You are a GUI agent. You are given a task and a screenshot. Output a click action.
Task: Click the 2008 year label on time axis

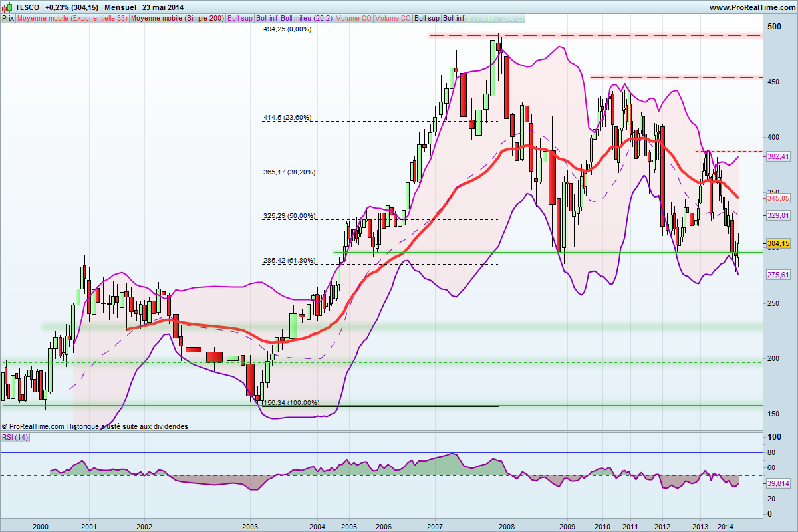click(507, 525)
